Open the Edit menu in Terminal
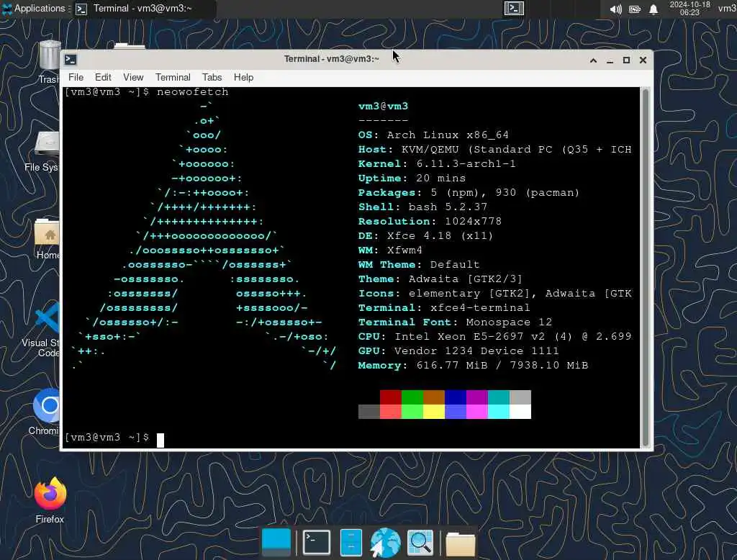Image resolution: width=737 pixels, height=560 pixels. pyautogui.click(x=103, y=77)
